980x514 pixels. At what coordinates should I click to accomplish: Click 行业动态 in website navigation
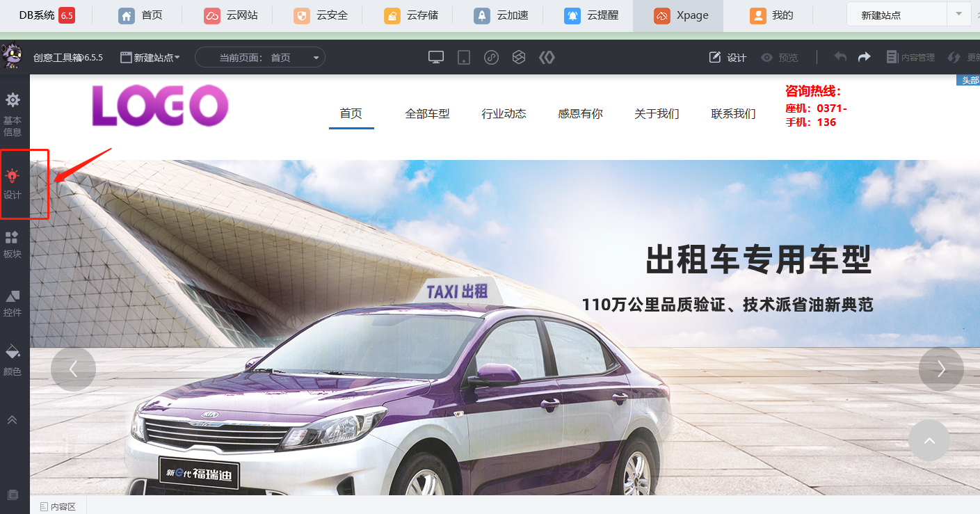504,113
